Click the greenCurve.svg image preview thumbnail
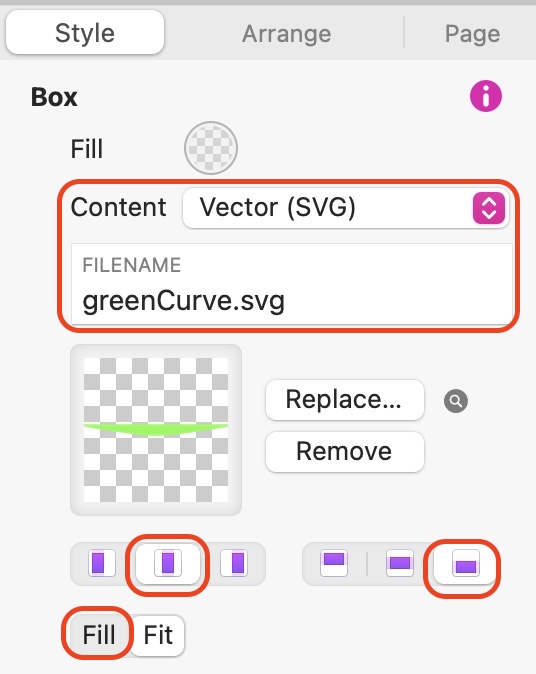The image size is (536, 674). (156, 430)
